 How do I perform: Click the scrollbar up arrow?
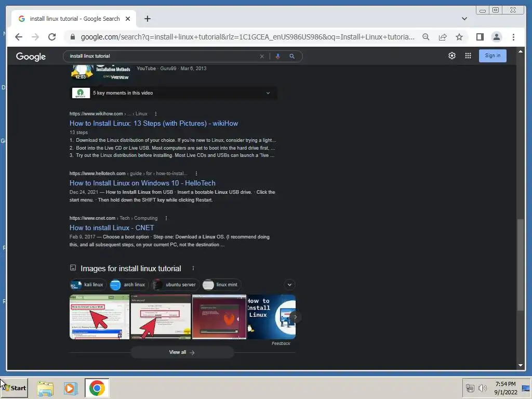pyautogui.click(x=521, y=51)
